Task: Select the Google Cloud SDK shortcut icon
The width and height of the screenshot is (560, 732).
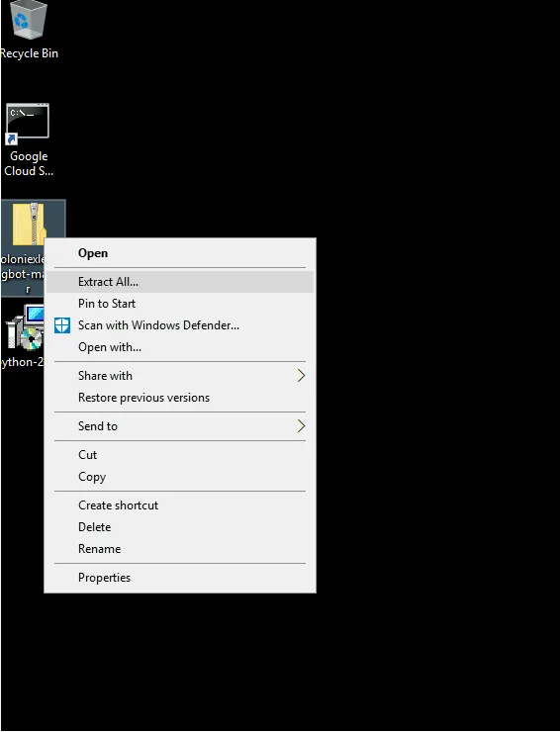Action: [x=28, y=124]
